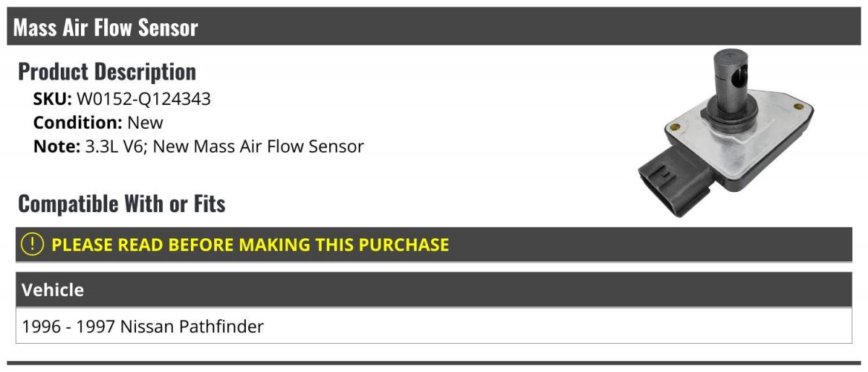
Task: Click the yellow exclamation warning icon
Action: point(33,245)
